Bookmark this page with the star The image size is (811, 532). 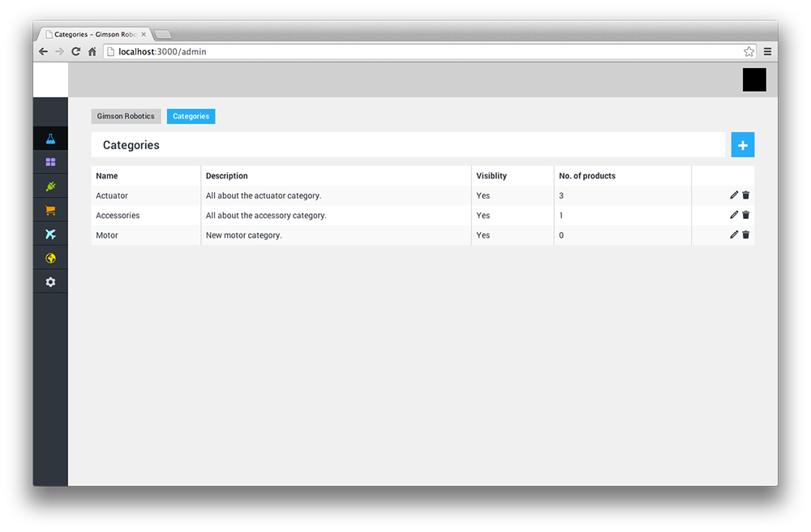(x=749, y=52)
